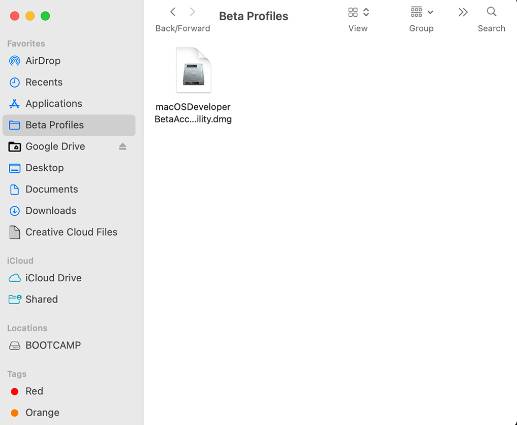
Task: Click the macOSDeveloper BetaAcc...ility.dmg filename
Action: [x=193, y=113]
